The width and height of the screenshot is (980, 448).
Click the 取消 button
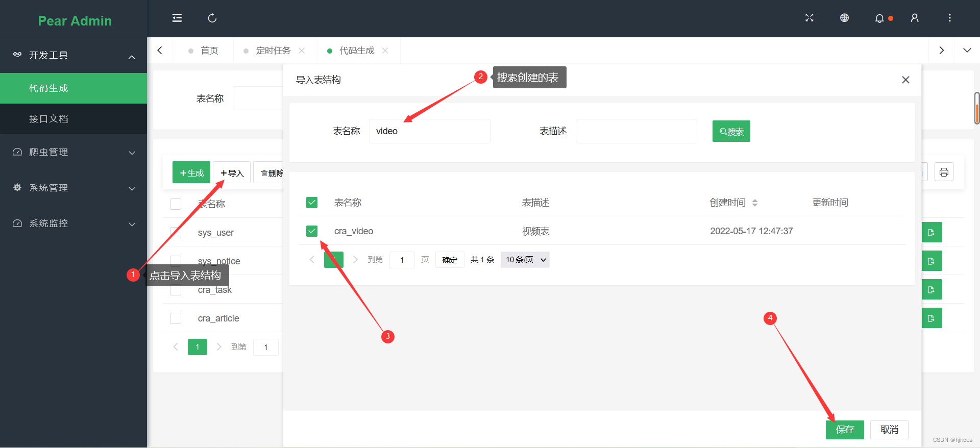[889, 430]
